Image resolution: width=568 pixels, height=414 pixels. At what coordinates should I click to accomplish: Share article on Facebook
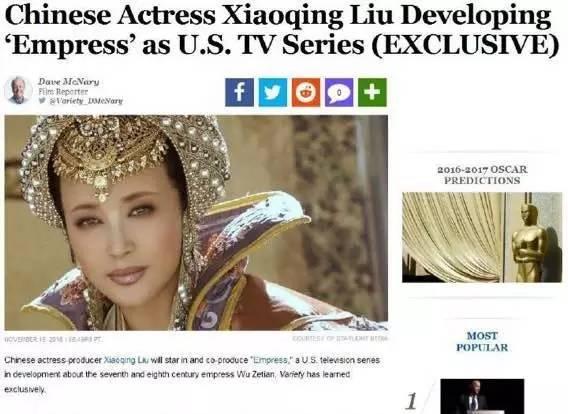tap(239, 92)
